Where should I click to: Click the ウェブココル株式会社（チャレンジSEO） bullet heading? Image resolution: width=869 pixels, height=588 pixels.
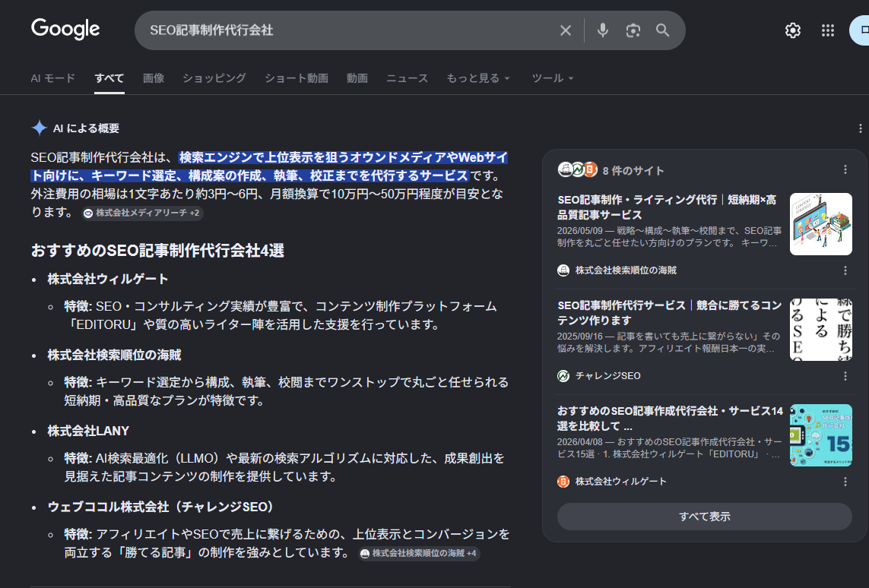click(x=160, y=507)
